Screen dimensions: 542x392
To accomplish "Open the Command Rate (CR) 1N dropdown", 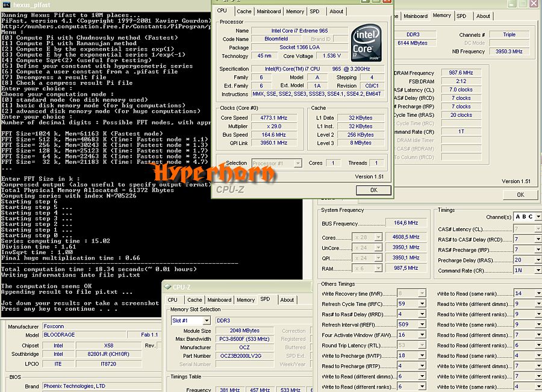I will [x=538, y=270].
